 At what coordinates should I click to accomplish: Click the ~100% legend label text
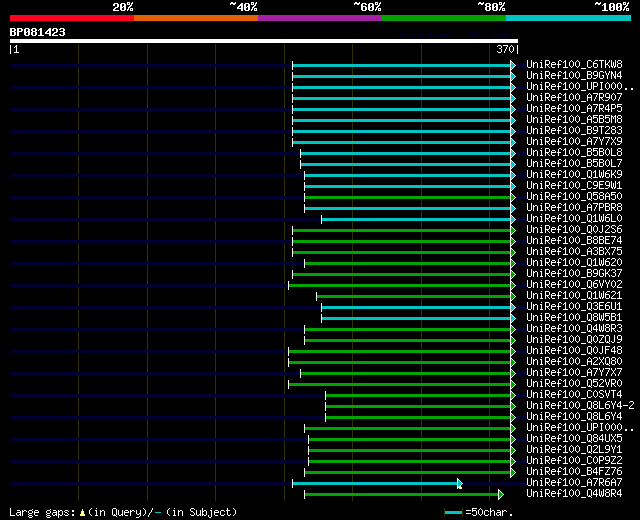pos(612,7)
